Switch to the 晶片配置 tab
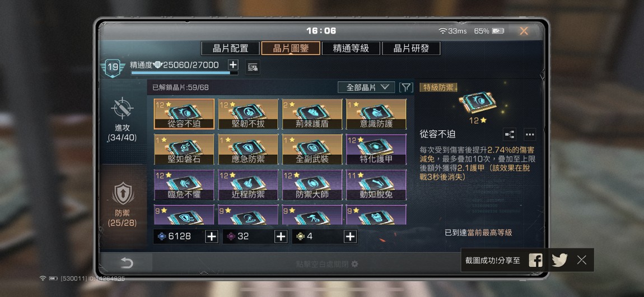 (230, 48)
